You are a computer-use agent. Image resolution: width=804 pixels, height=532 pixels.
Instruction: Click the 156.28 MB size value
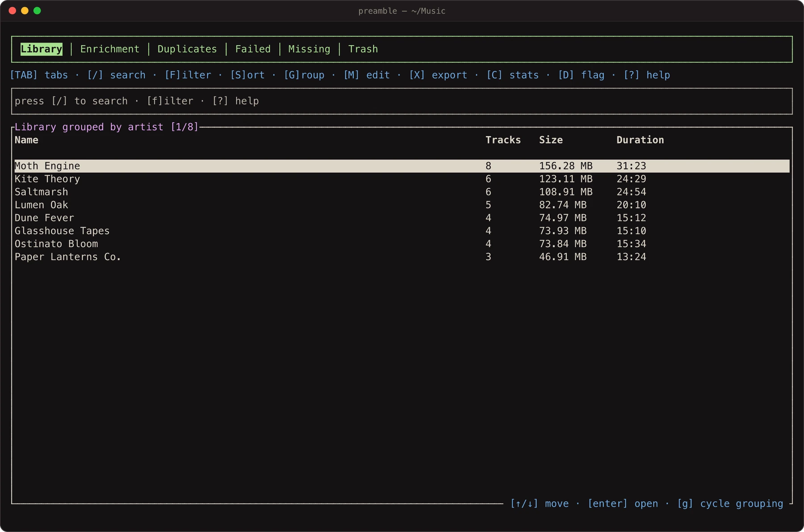(566, 166)
